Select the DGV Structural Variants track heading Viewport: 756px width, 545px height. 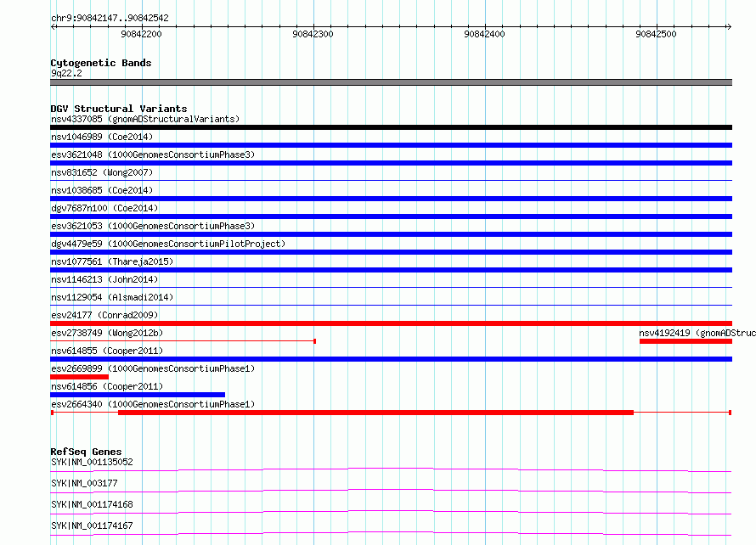coord(119,109)
